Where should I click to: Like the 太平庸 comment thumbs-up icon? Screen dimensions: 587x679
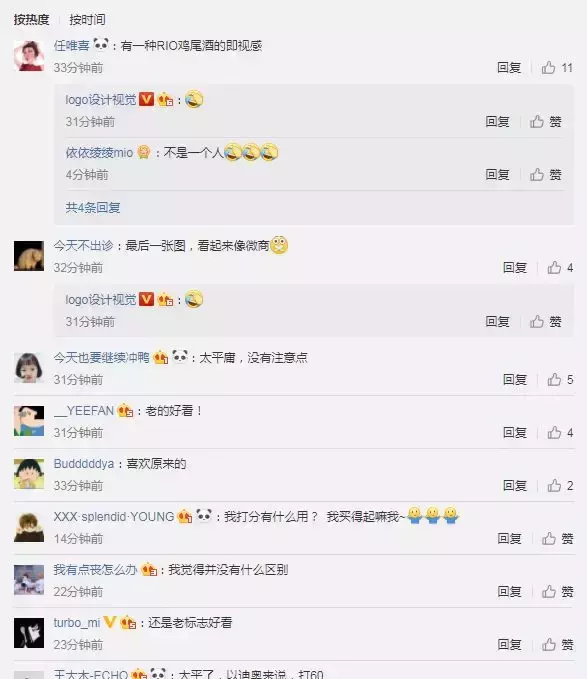[x=554, y=380]
